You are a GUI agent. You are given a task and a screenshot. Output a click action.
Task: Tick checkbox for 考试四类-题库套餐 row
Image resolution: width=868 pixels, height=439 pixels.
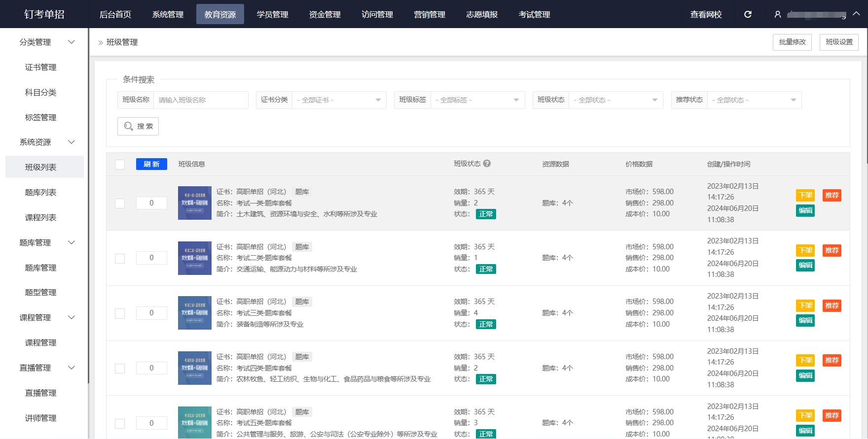(120, 369)
